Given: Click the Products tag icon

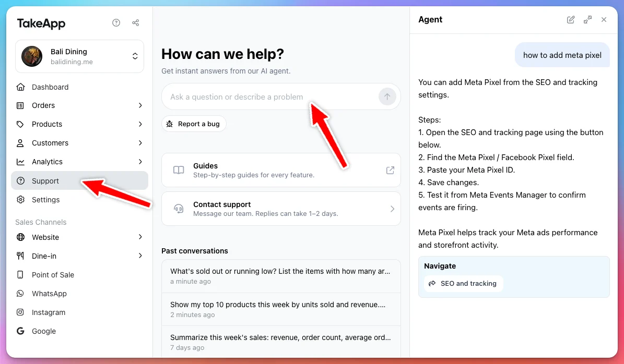Looking at the screenshot, I should point(20,124).
